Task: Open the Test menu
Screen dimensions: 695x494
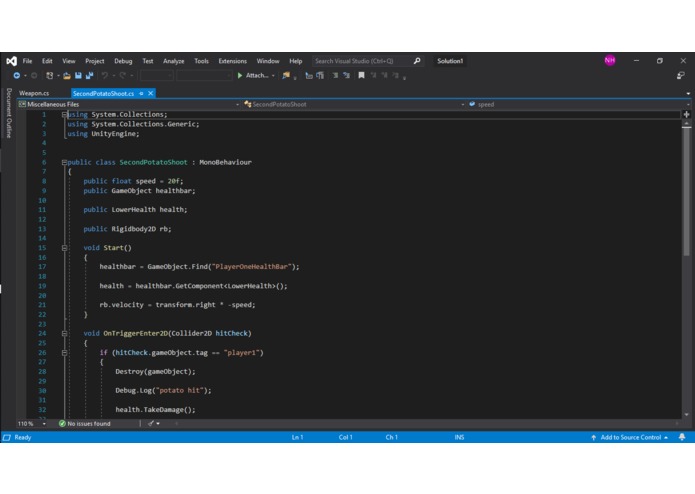Action: (148, 61)
